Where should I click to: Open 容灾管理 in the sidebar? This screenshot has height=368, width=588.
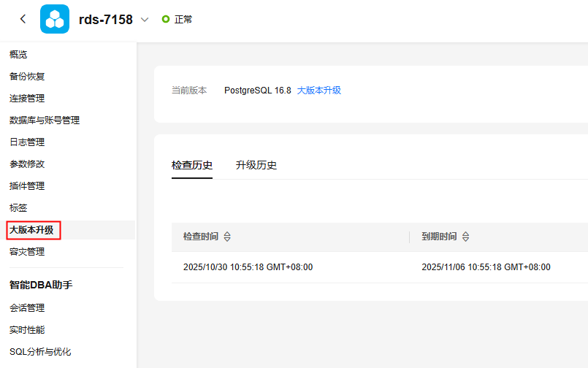28,251
